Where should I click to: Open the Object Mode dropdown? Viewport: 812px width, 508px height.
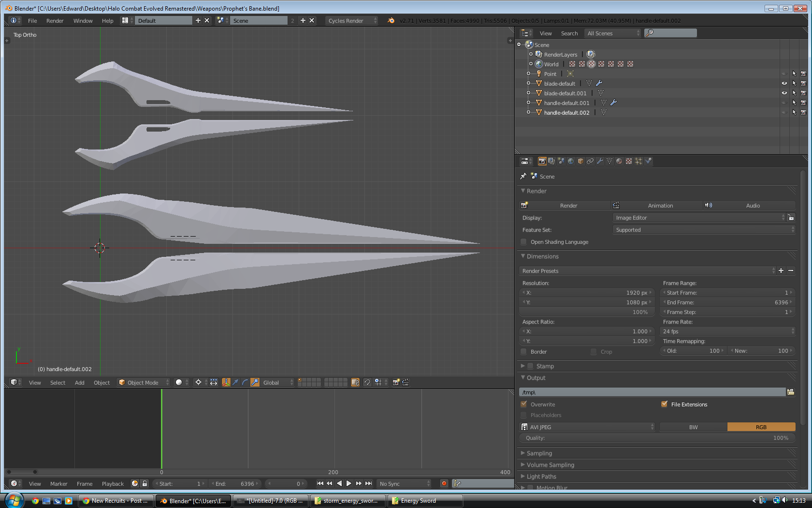[144, 382]
